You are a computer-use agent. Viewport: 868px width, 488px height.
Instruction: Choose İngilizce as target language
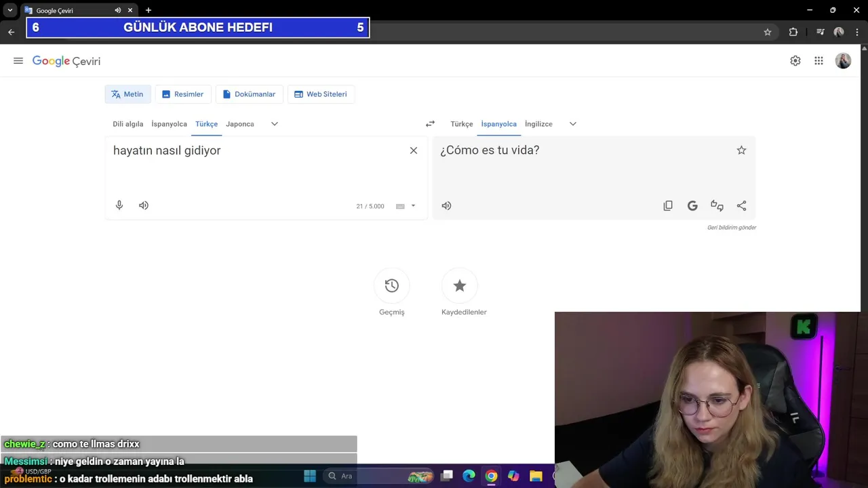pos(538,124)
